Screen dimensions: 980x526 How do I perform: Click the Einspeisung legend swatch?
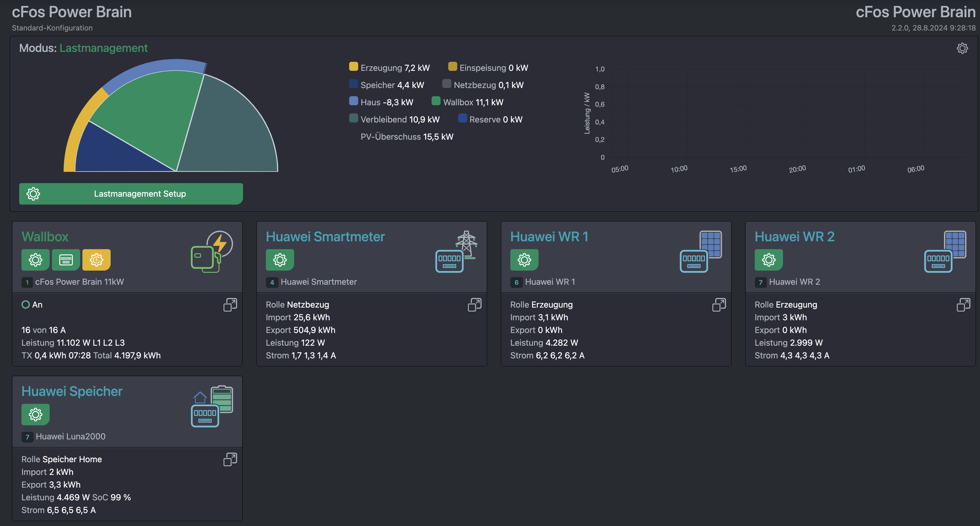pyautogui.click(x=452, y=67)
